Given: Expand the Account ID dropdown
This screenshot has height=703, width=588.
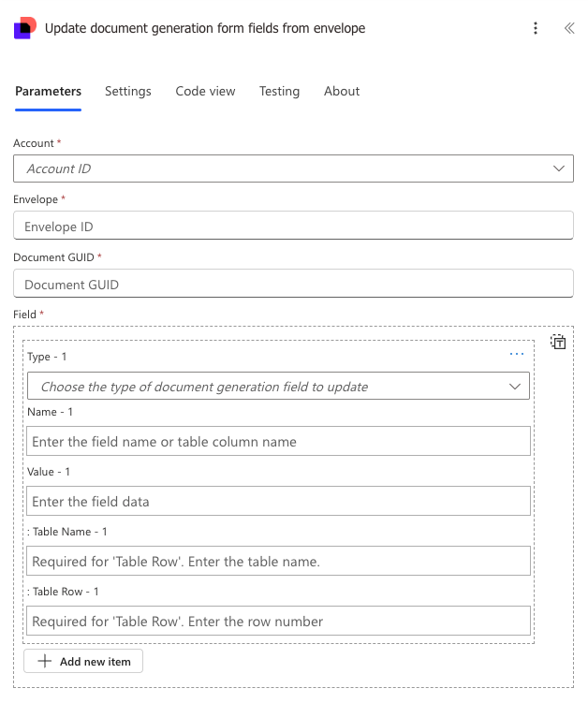Looking at the screenshot, I should pos(558,168).
